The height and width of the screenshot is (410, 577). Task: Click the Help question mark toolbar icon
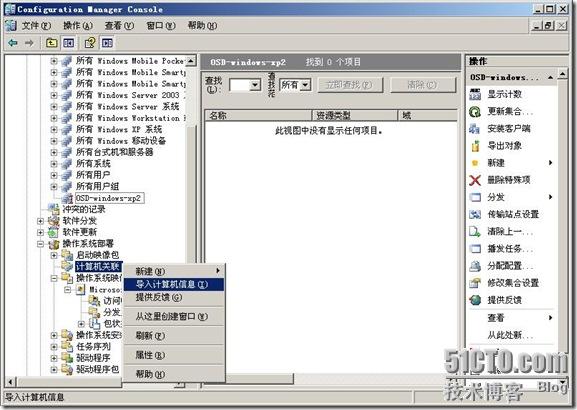[x=90, y=43]
